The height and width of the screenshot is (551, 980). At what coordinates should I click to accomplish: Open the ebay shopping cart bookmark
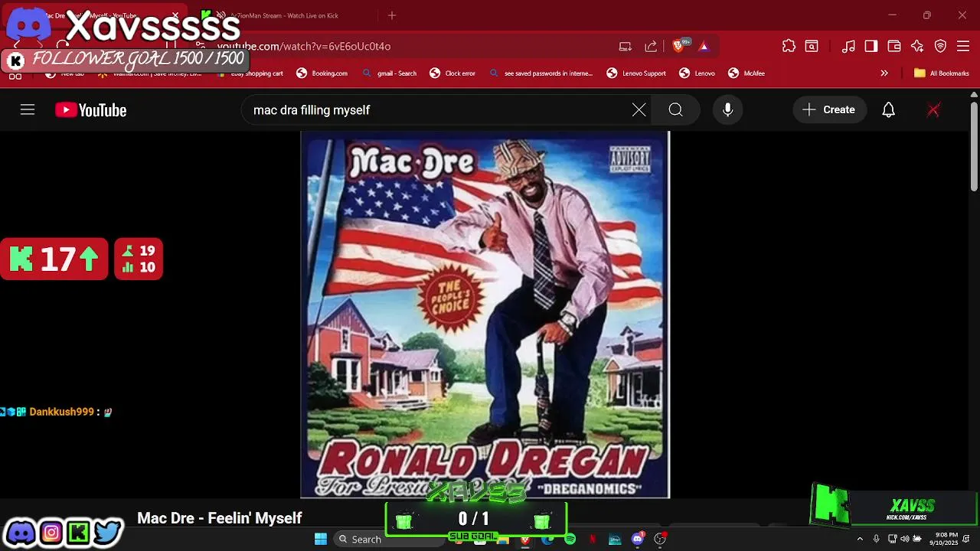[249, 73]
